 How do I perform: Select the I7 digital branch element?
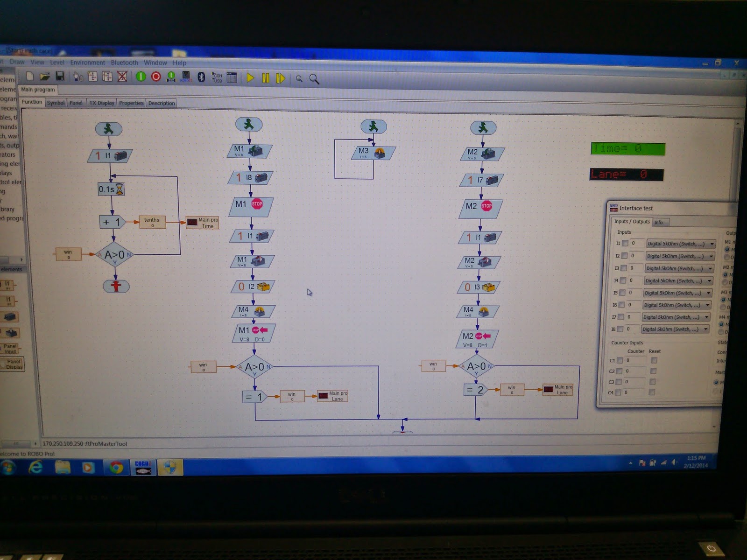(x=482, y=180)
